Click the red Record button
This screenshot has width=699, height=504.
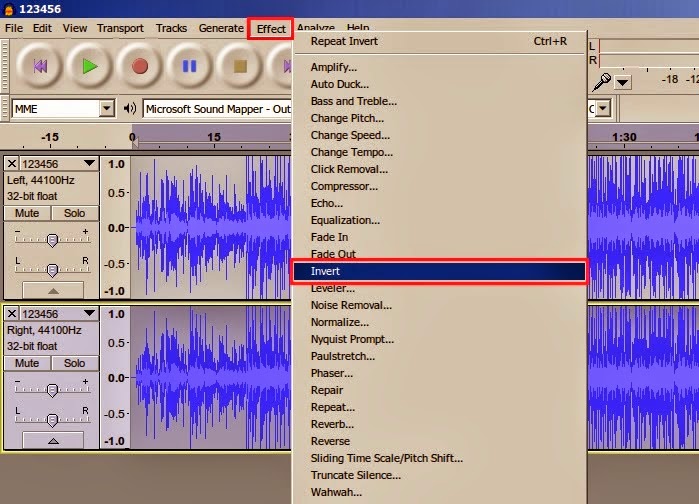click(140, 66)
